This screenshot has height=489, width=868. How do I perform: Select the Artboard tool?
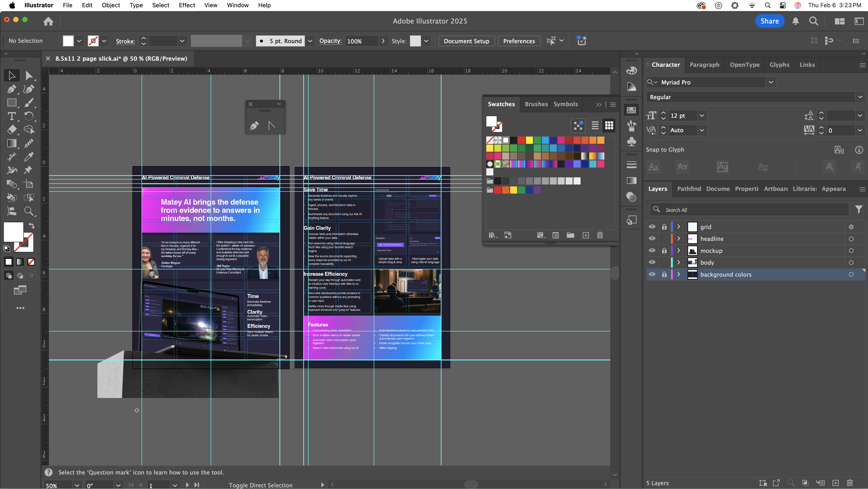(x=29, y=184)
